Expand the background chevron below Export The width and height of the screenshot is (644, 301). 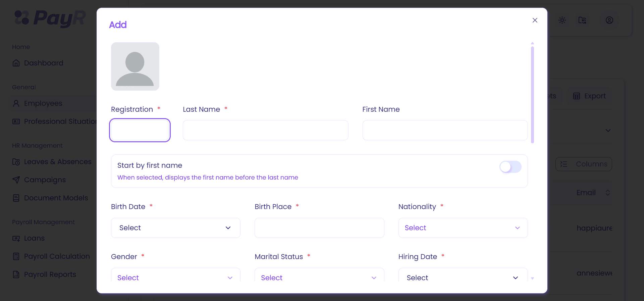tap(608, 130)
